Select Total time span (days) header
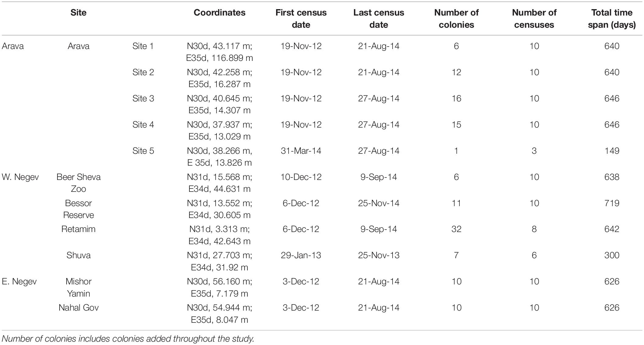The height and width of the screenshot is (345, 644). click(612, 19)
